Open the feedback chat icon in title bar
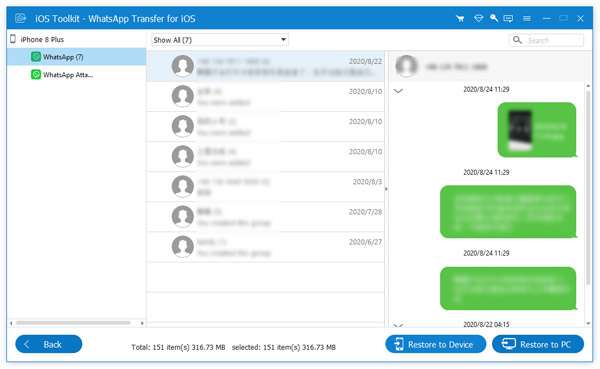Viewport: 600px width, 369px height. tap(508, 18)
